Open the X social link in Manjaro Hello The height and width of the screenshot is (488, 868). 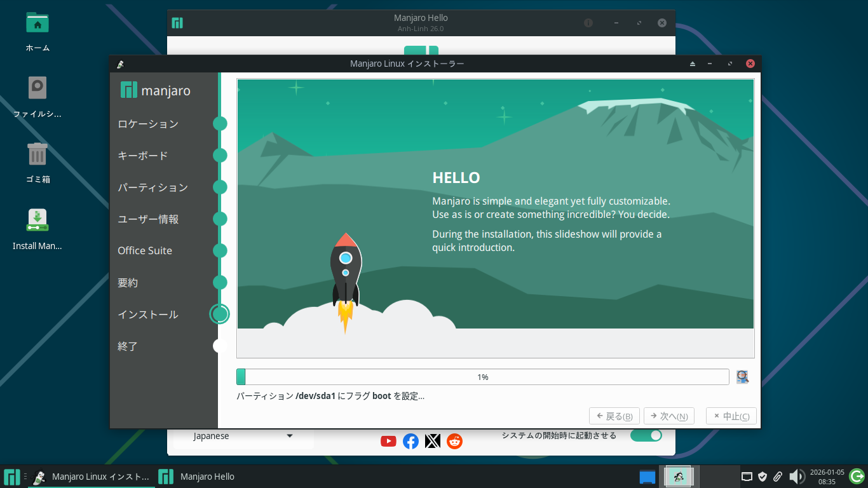(x=433, y=441)
